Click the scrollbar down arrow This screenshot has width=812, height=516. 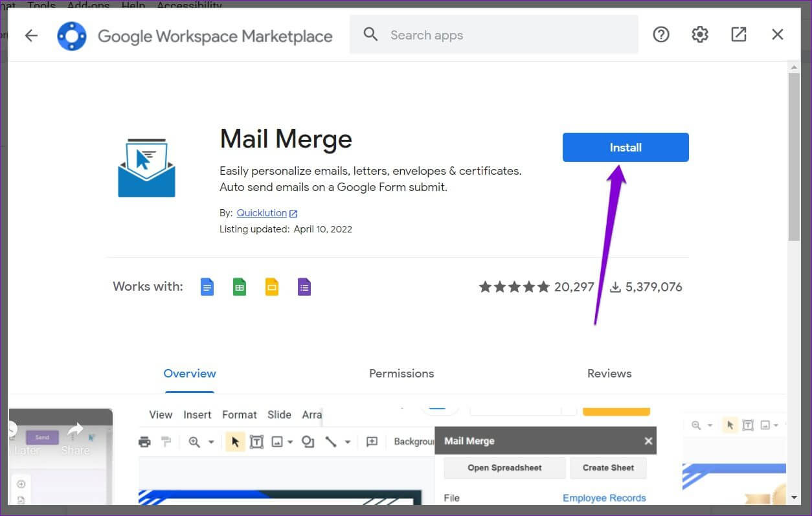(x=794, y=498)
